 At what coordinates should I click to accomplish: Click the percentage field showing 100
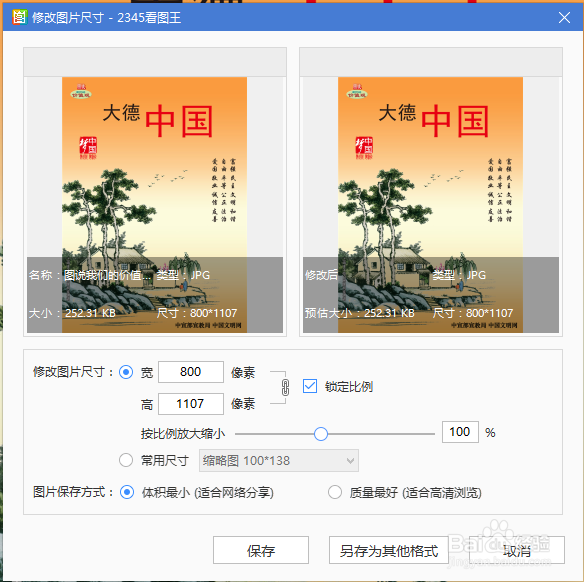click(x=460, y=432)
